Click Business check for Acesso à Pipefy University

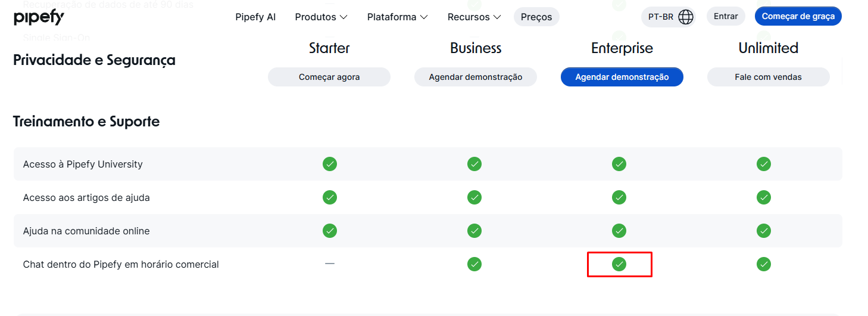point(474,164)
